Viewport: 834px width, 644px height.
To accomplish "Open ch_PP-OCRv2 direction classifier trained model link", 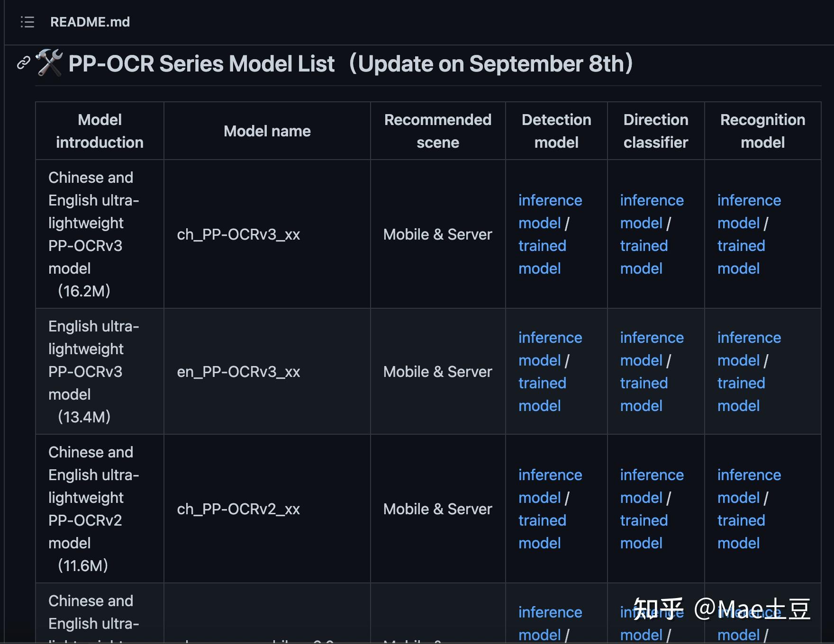I will click(x=644, y=520).
